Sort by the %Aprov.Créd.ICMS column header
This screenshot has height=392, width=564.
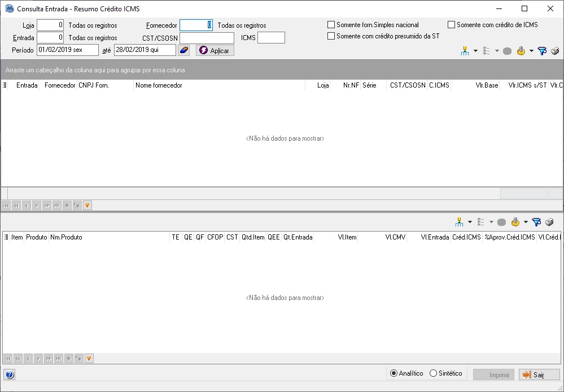pyautogui.click(x=509, y=237)
